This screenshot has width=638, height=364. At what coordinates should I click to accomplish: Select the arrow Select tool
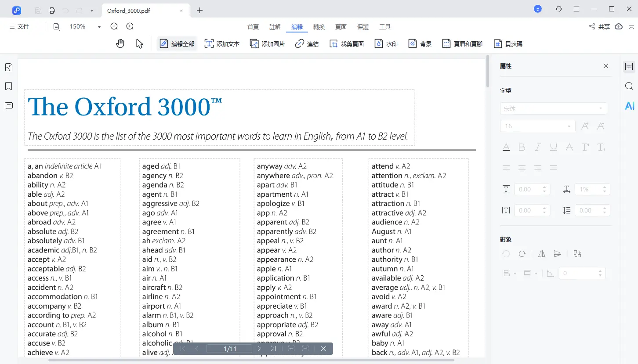pyautogui.click(x=140, y=43)
